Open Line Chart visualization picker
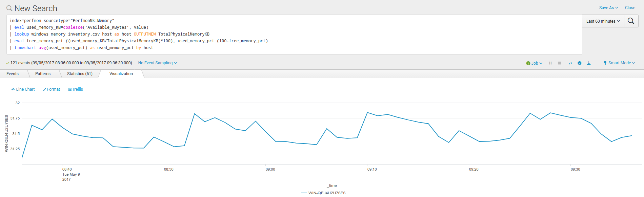Screen dimensions: 644x197 (23, 89)
